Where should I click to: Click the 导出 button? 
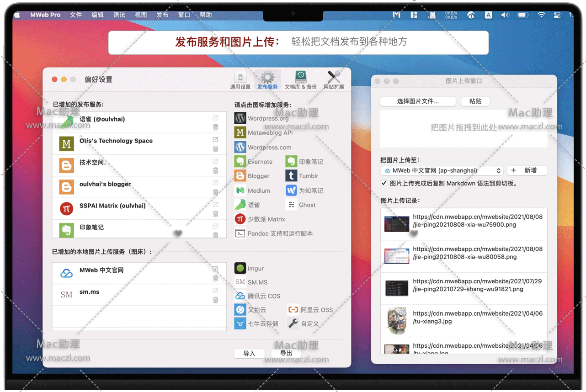[286, 354]
